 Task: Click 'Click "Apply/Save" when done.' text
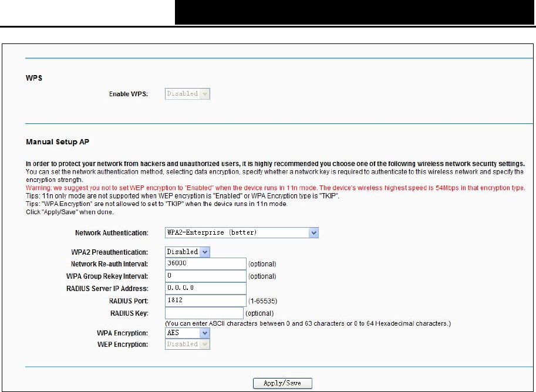click(x=70, y=212)
